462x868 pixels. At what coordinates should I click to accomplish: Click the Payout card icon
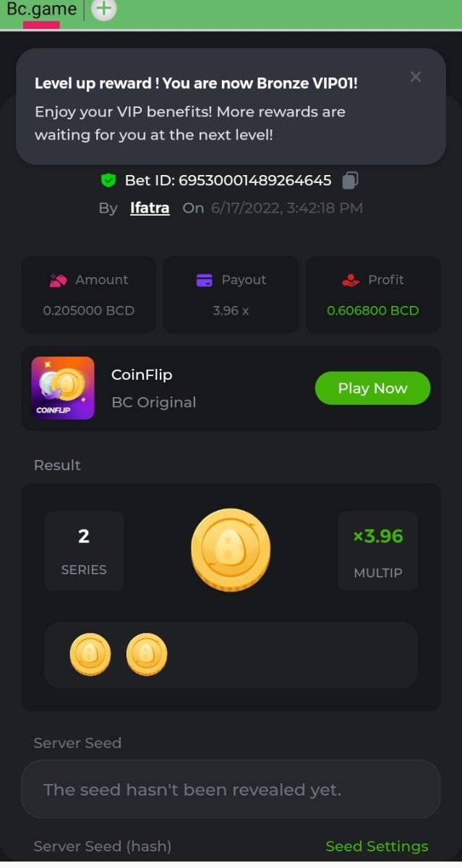(x=205, y=280)
